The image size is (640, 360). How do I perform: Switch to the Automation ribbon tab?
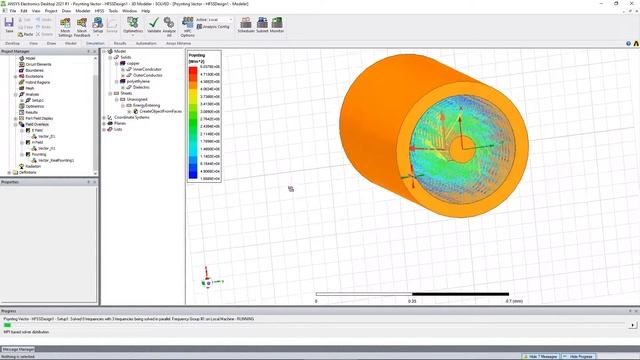click(x=146, y=43)
